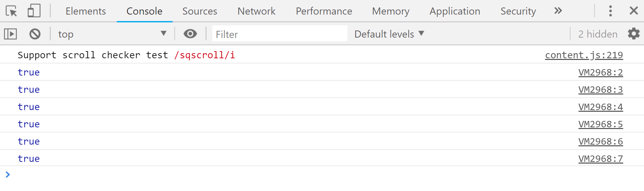The height and width of the screenshot is (191, 644).
Task: Switch to the Elements tab
Action: pyautogui.click(x=86, y=11)
